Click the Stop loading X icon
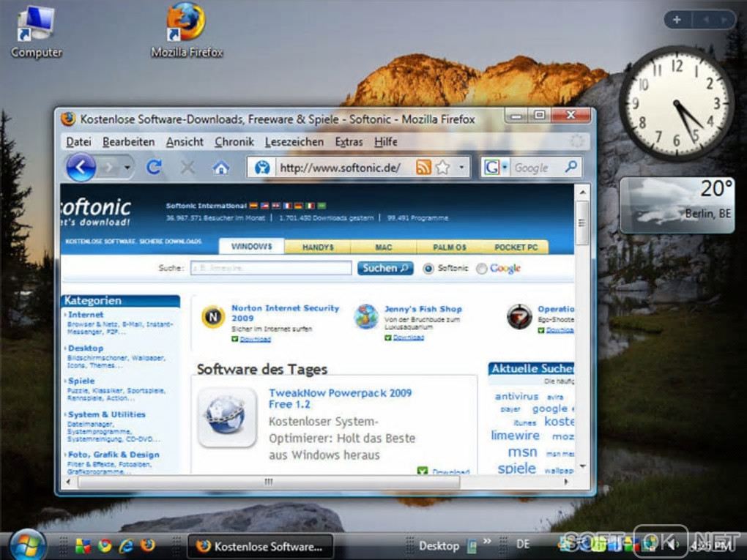Image resolution: width=747 pixels, height=560 pixels. tap(187, 167)
